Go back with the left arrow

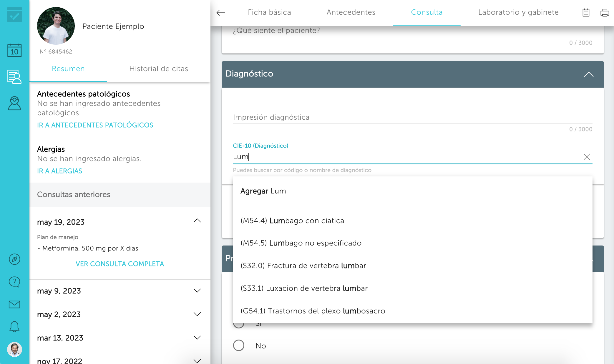click(x=220, y=12)
